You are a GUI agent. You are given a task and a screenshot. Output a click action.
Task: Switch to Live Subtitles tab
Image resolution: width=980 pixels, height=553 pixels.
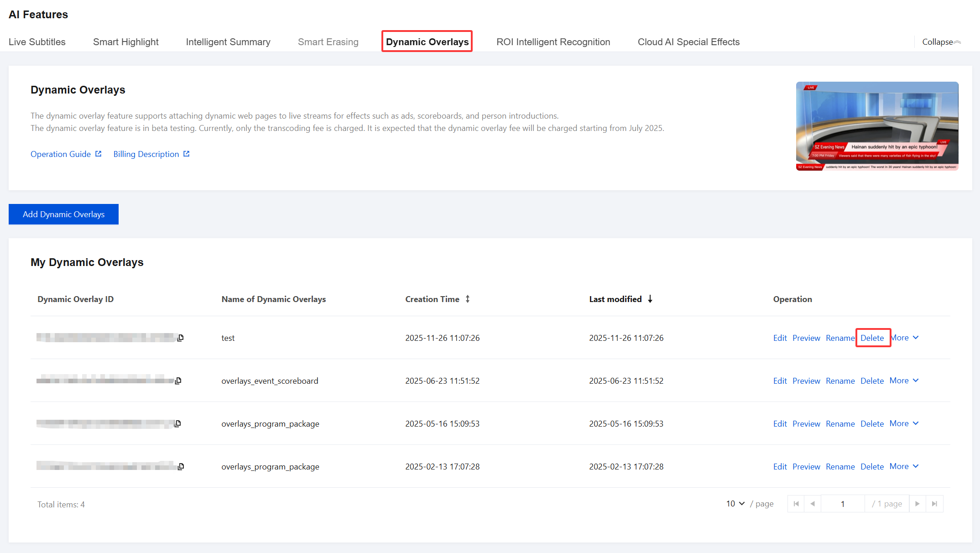click(37, 42)
